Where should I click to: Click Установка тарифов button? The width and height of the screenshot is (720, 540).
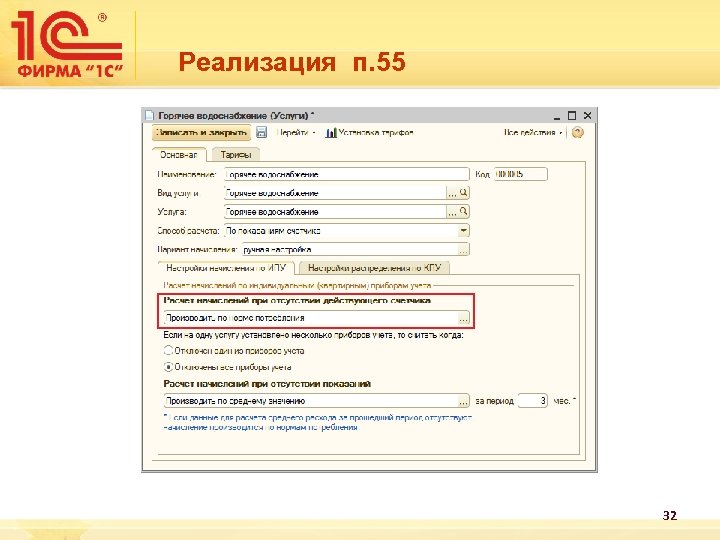[x=370, y=133]
